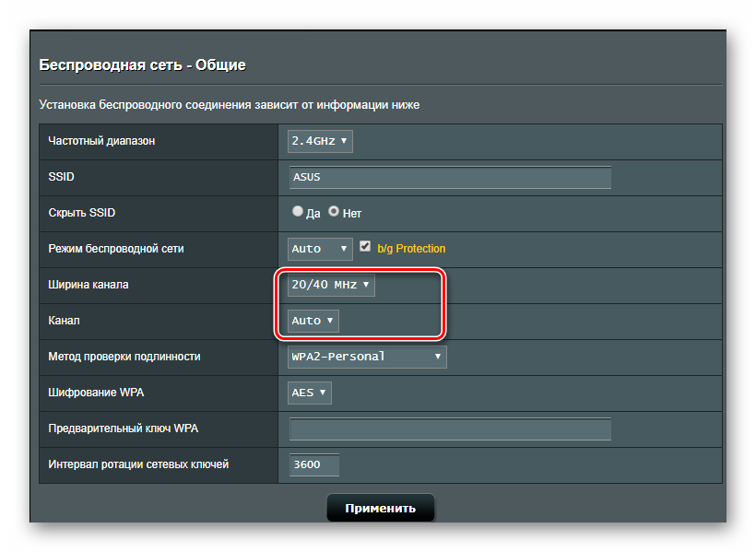Expand the Режим беспроводной сети Auto dropdown
756x552 pixels.
(x=320, y=248)
